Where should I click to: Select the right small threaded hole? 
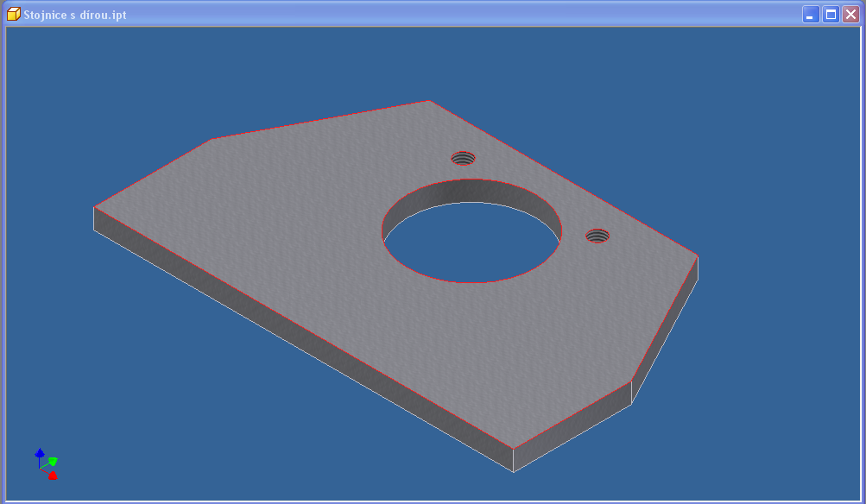click(x=597, y=236)
